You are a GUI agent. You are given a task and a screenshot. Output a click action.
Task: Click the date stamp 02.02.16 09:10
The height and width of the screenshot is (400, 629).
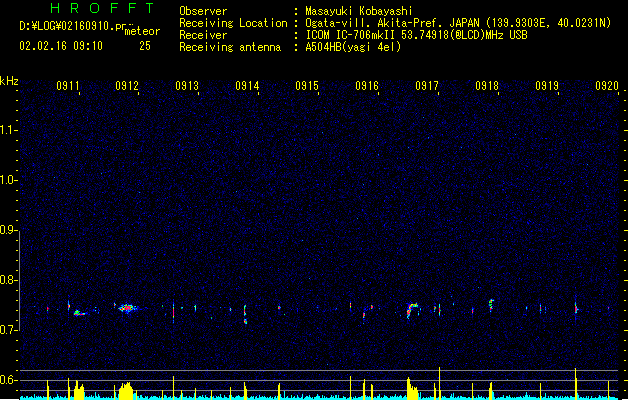[x=61, y=46]
